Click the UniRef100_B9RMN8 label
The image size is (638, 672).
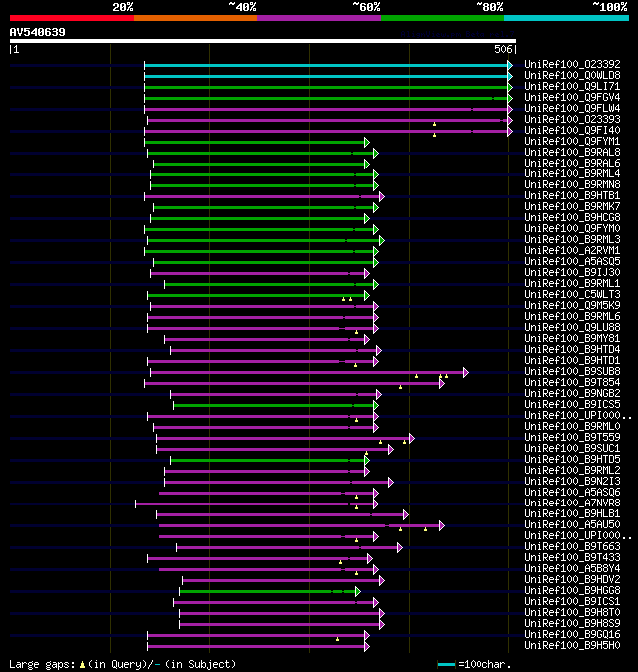pyautogui.click(x=572, y=184)
